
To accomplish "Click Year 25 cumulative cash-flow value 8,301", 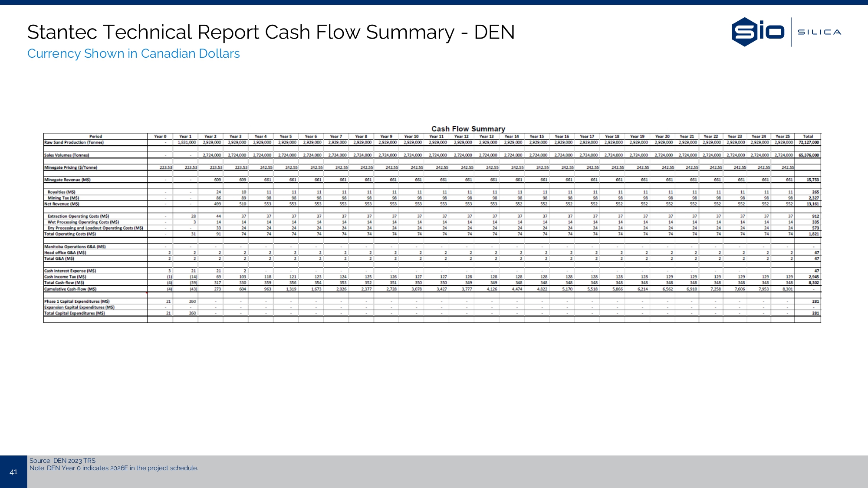I will (x=787, y=289).
